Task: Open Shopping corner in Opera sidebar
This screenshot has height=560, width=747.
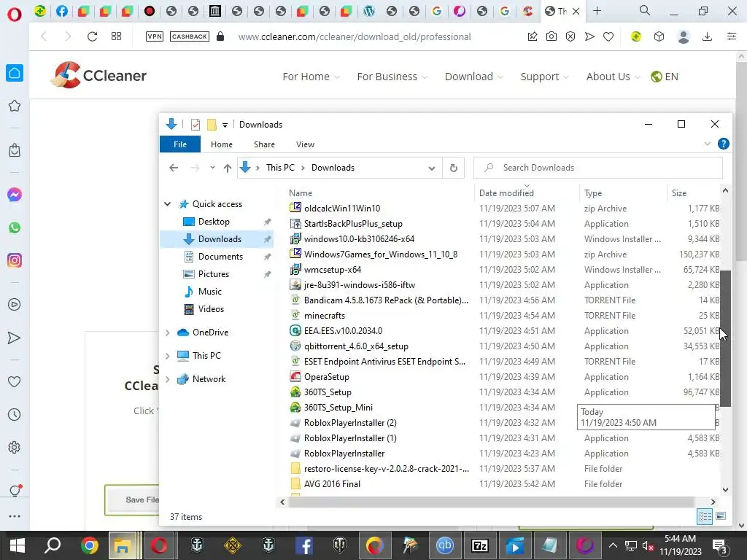Action: point(15,150)
